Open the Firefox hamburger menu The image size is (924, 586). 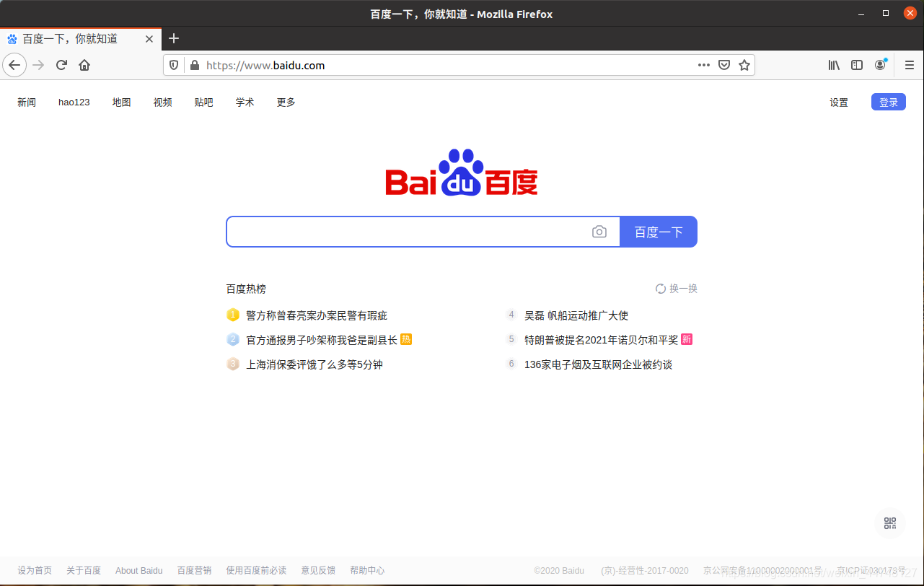[909, 65]
